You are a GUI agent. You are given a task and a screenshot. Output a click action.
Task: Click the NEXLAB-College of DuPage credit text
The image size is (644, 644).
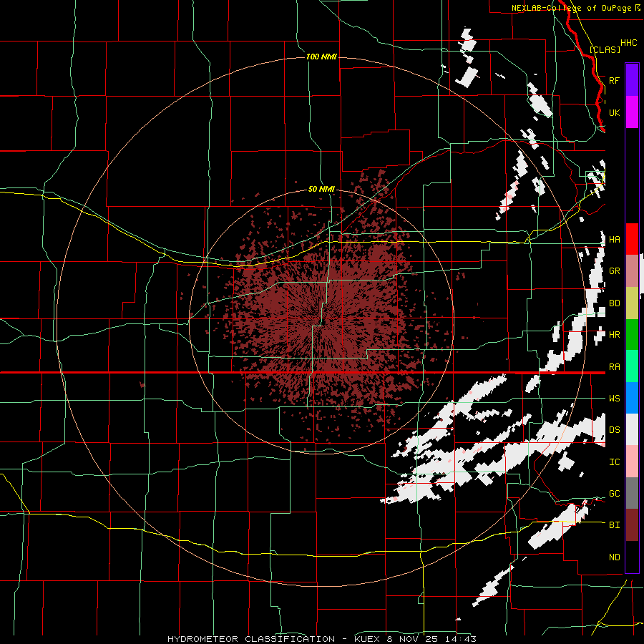[572, 8]
